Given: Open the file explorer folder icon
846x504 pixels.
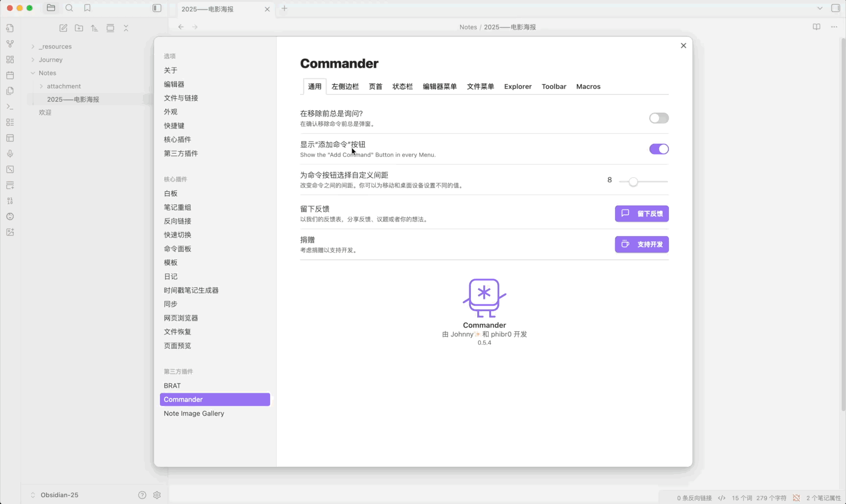Looking at the screenshot, I should click(51, 8).
